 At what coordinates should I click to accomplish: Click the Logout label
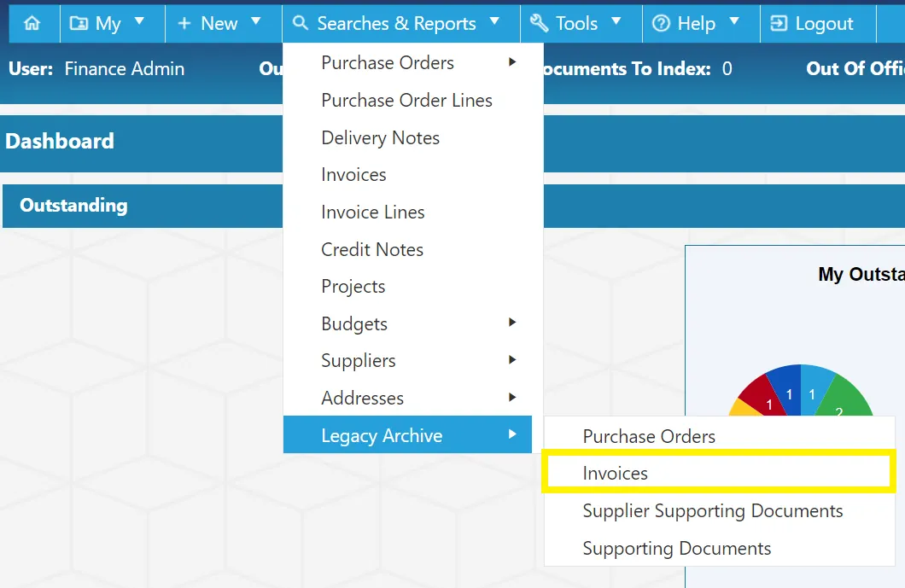click(x=824, y=24)
